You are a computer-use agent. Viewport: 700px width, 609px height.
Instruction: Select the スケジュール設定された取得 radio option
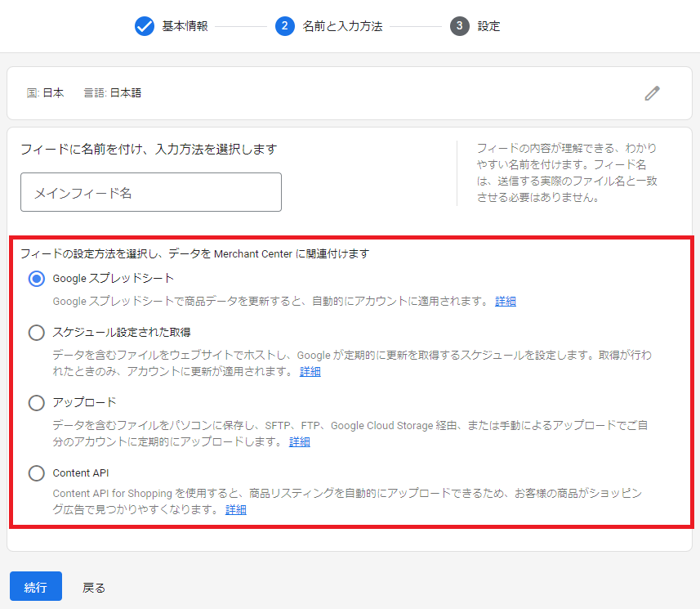coord(37,333)
